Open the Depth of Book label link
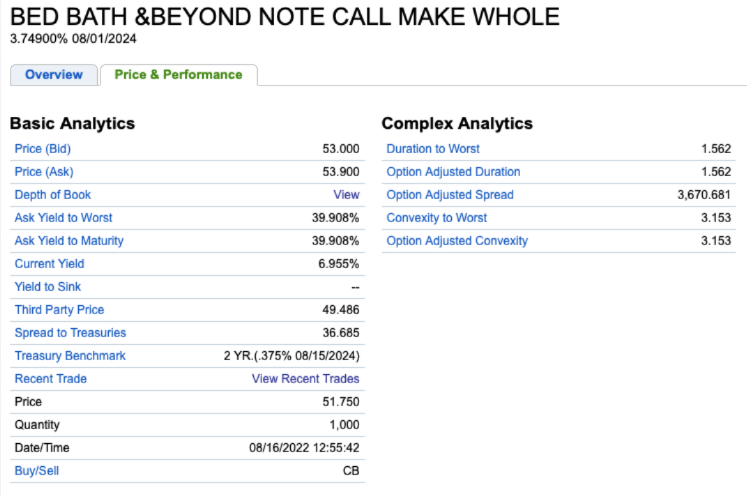Screen dimensions: 747x496 [53, 195]
